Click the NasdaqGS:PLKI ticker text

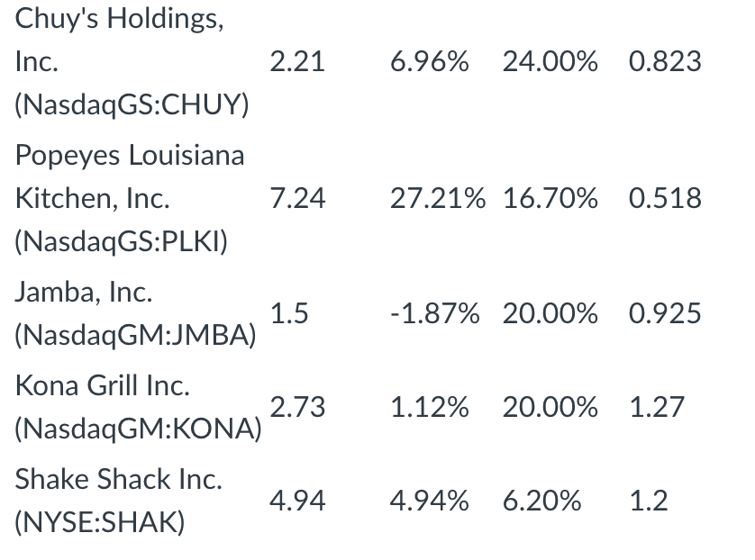point(121,241)
